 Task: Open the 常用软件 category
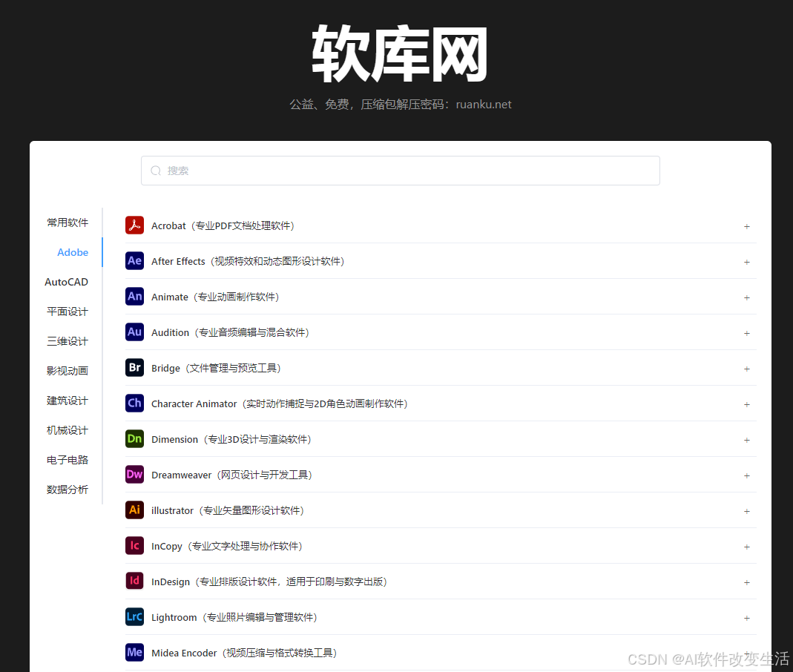point(68,223)
